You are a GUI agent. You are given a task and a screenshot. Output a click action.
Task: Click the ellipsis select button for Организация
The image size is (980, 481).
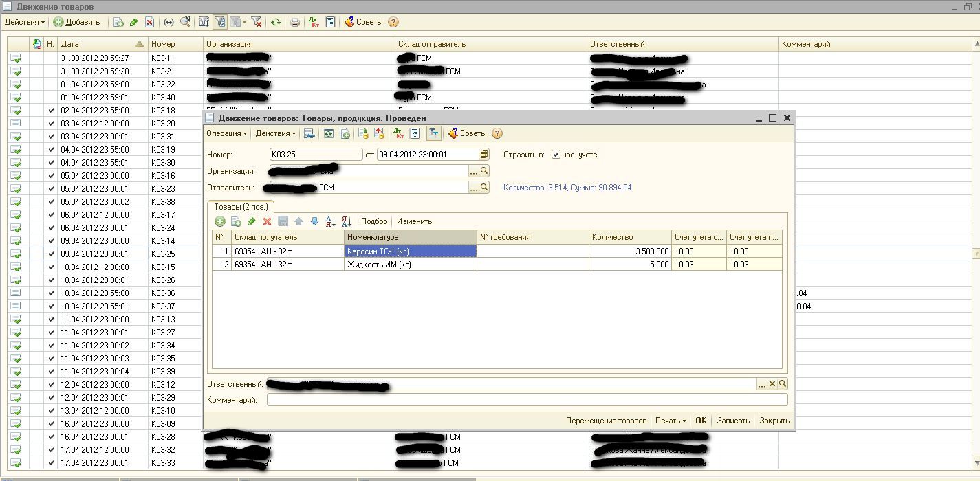(x=474, y=171)
